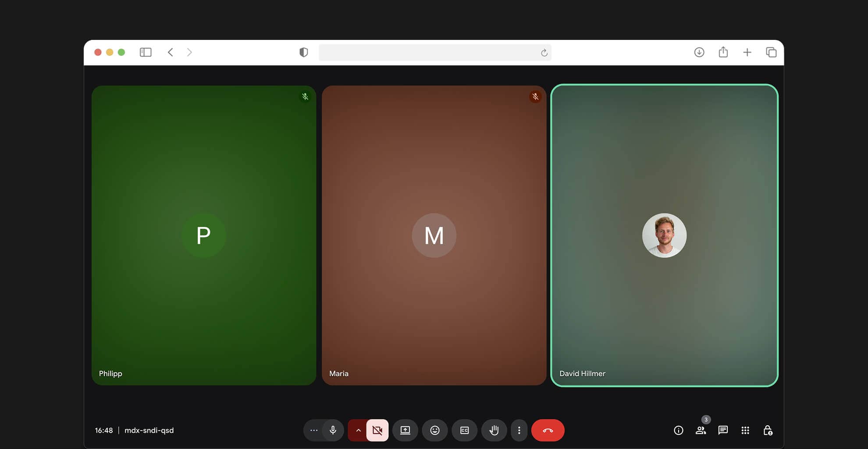
Task: Start presenting your screen
Action: tap(406, 430)
